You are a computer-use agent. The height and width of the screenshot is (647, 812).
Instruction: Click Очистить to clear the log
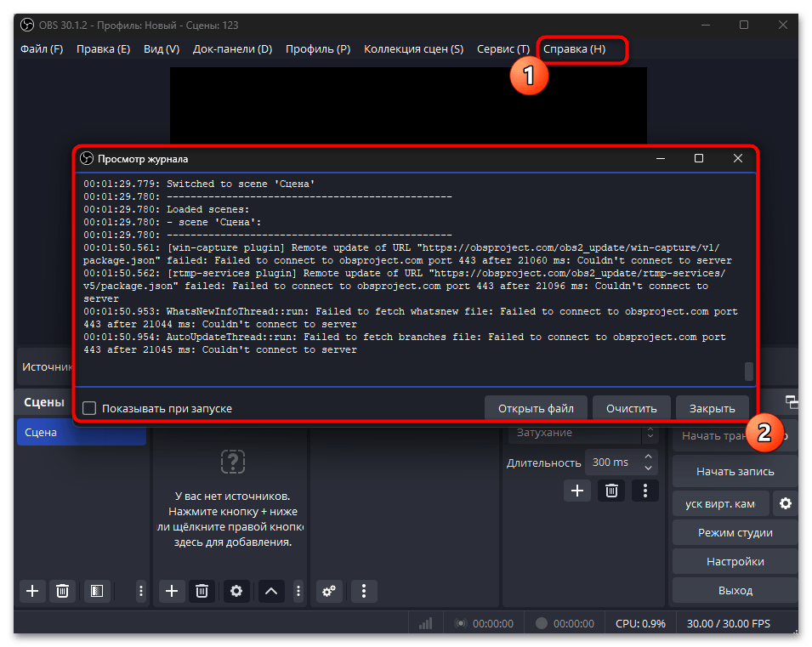coord(631,408)
